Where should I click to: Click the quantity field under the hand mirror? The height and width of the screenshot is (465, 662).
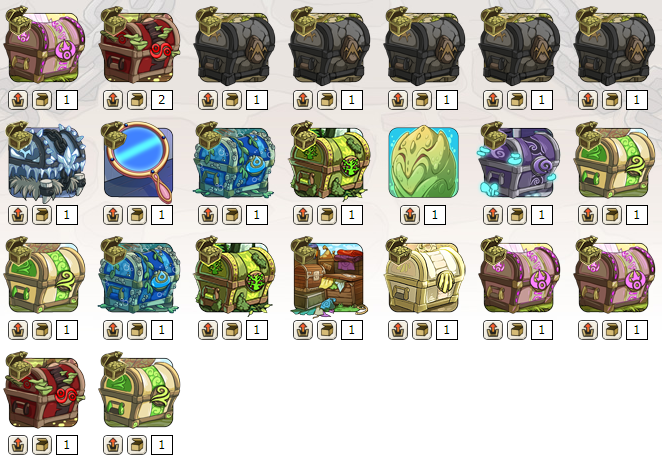162,215
